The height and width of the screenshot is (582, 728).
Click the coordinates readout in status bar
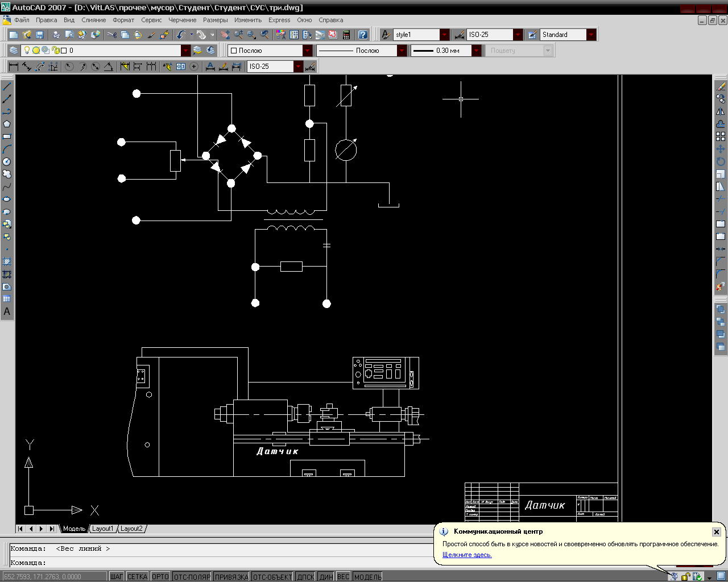[x=54, y=576]
